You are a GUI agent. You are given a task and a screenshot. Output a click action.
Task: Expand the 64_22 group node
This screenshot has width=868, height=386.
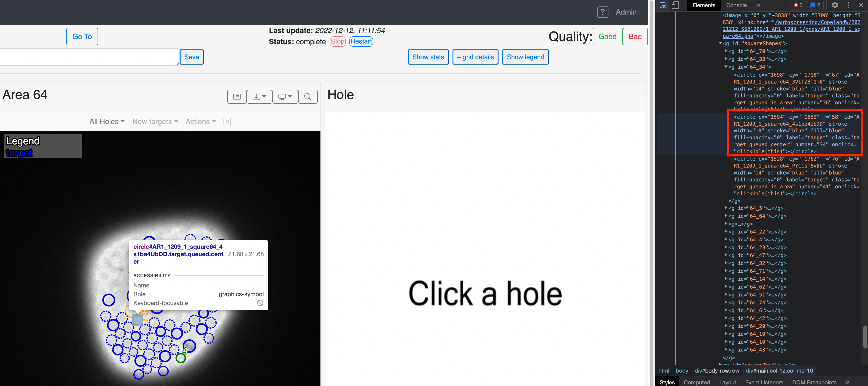(x=726, y=232)
